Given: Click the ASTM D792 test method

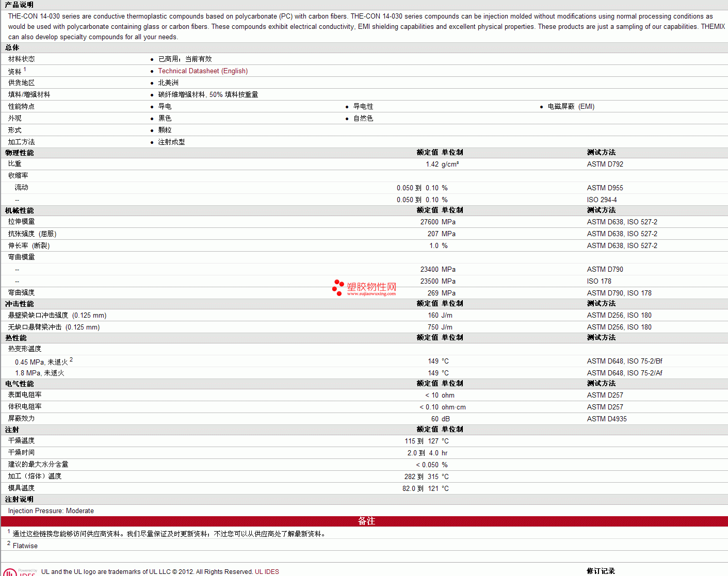Looking at the screenshot, I should [605, 164].
